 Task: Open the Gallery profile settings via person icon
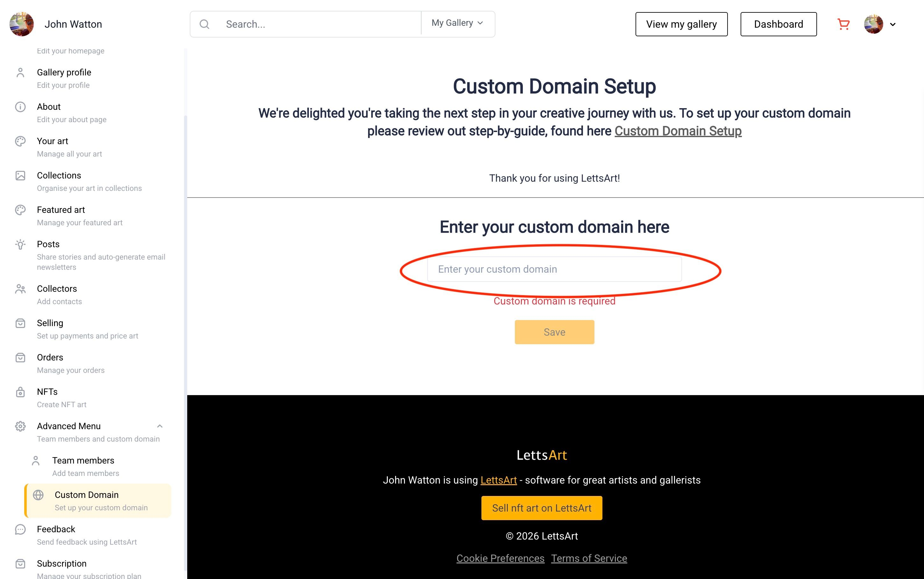20,72
